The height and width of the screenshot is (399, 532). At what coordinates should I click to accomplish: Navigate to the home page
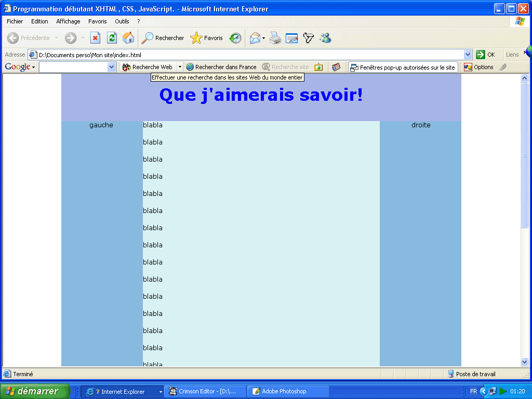tap(128, 37)
